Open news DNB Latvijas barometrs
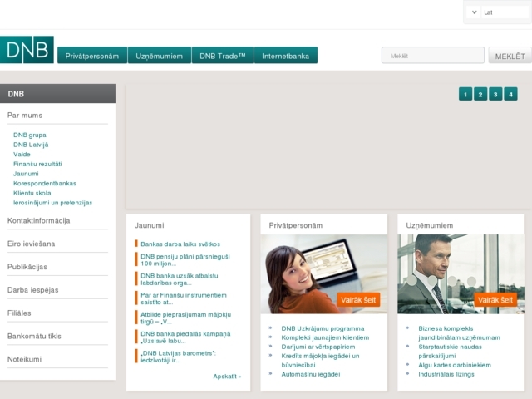The width and height of the screenshot is (532, 399). (178, 357)
